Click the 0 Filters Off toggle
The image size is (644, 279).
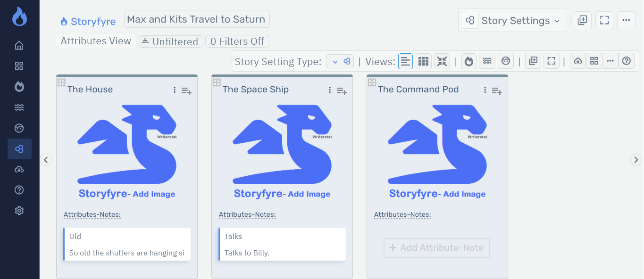pos(237,41)
